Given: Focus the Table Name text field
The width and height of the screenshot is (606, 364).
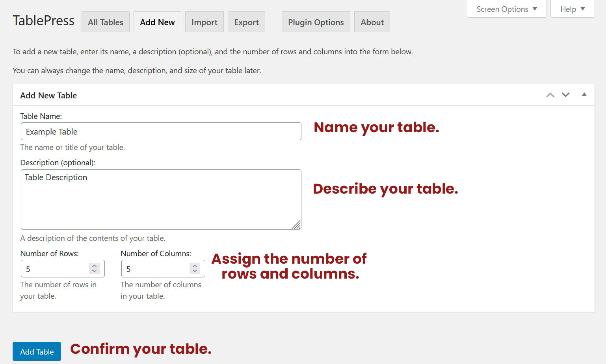Looking at the screenshot, I should coord(161,131).
